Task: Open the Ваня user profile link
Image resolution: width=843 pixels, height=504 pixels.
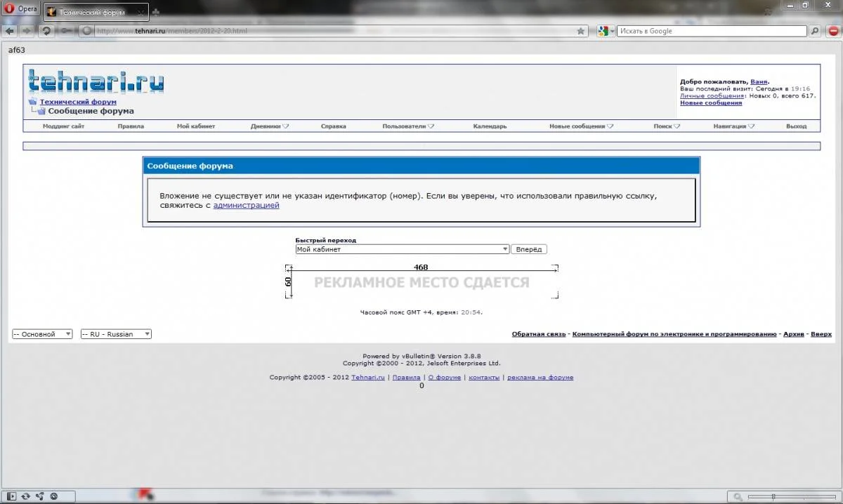Action: (759, 81)
